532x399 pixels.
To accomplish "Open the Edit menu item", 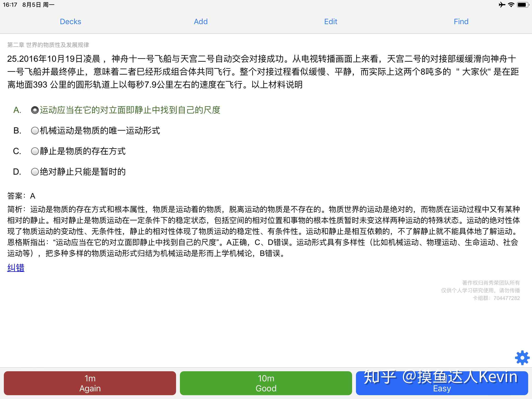I will [x=331, y=22].
